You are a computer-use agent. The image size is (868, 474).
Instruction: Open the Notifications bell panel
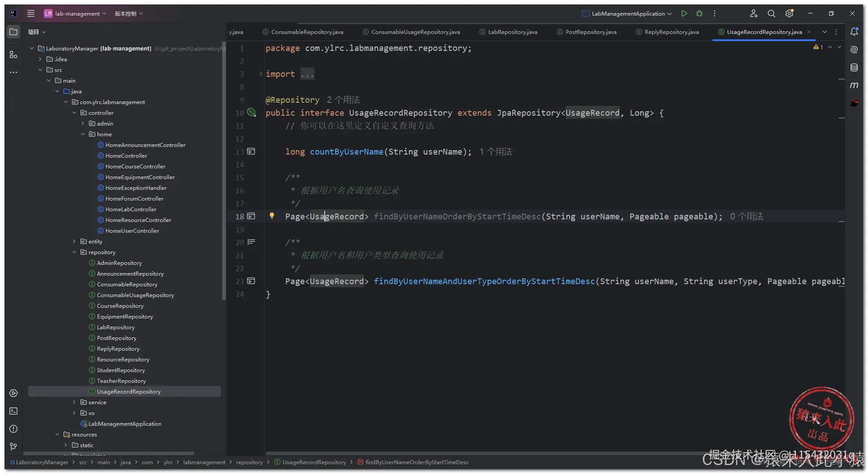tap(854, 32)
